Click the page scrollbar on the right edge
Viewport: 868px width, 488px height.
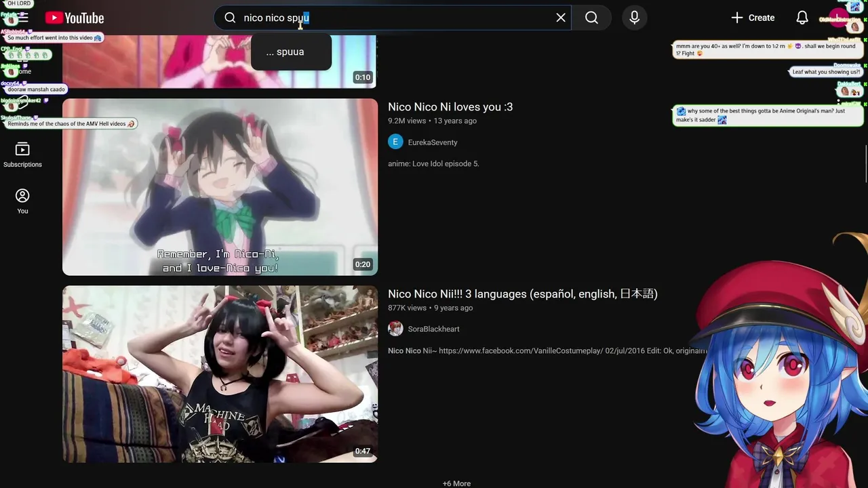coord(865,163)
